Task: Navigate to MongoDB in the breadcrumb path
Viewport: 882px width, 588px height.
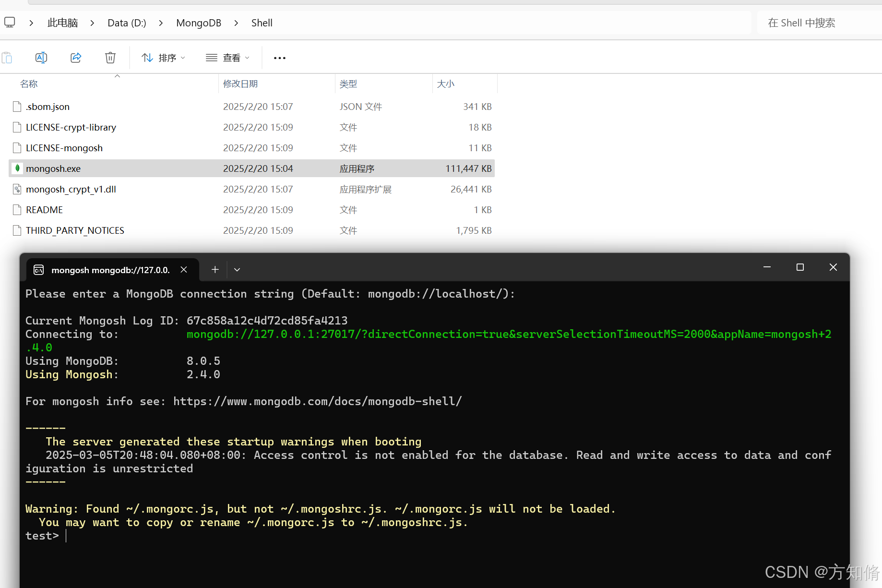Action: (x=198, y=23)
